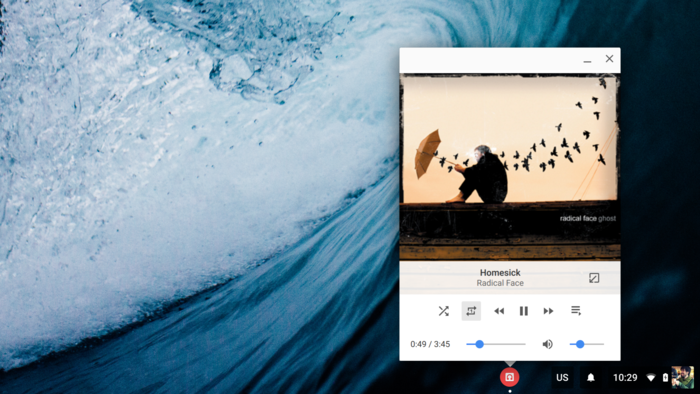Skip forward to next track
Viewport: 700px width, 394px height.
[548, 311]
